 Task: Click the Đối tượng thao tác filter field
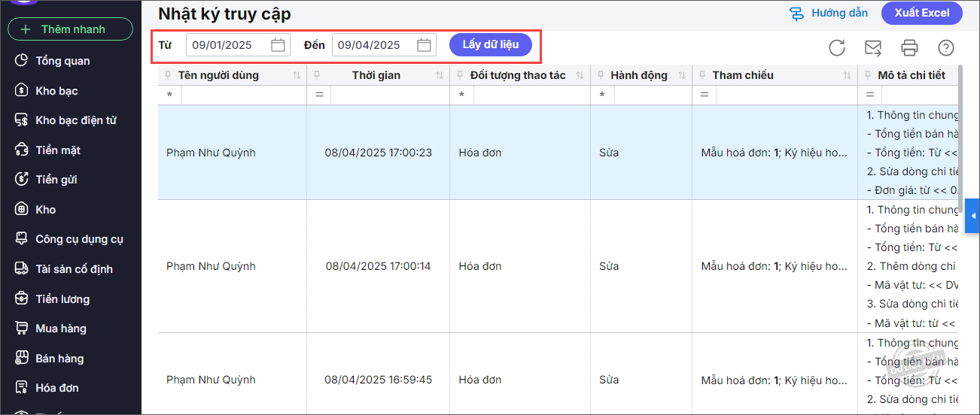point(531,95)
